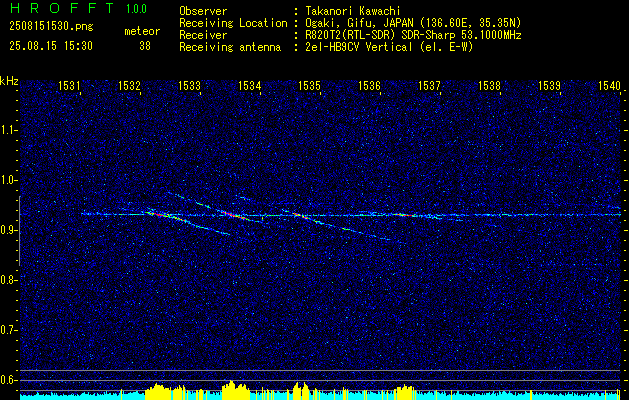Click the Ogaki, Gifu, JAPAN location text
This screenshot has width=629, height=400.
[x=413, y=23]
